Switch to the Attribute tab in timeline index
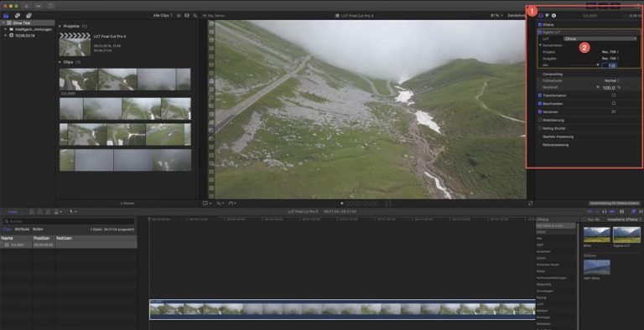Image resolution: width=644 pixels, height=330 pixels. click(x=22, y=229)
